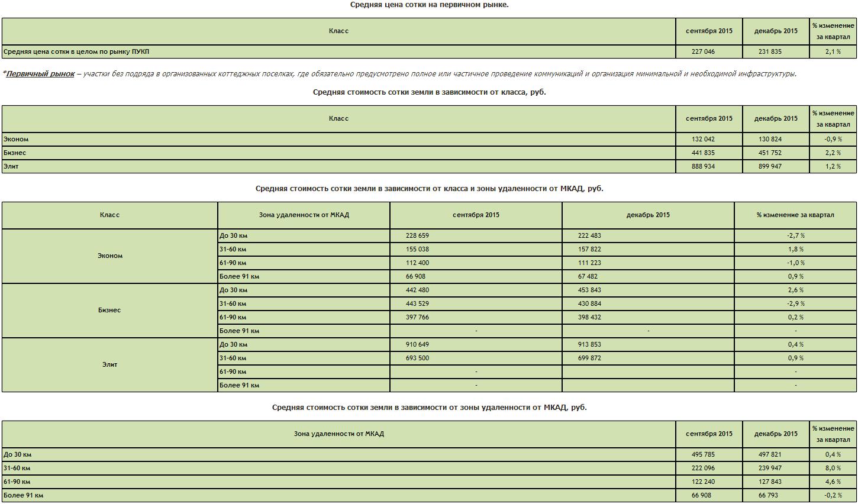The width and height of the screenshot is (858, 504).
Task: Select the merged Эконом cell in class-and-zone table
Action: coord(110,256)
